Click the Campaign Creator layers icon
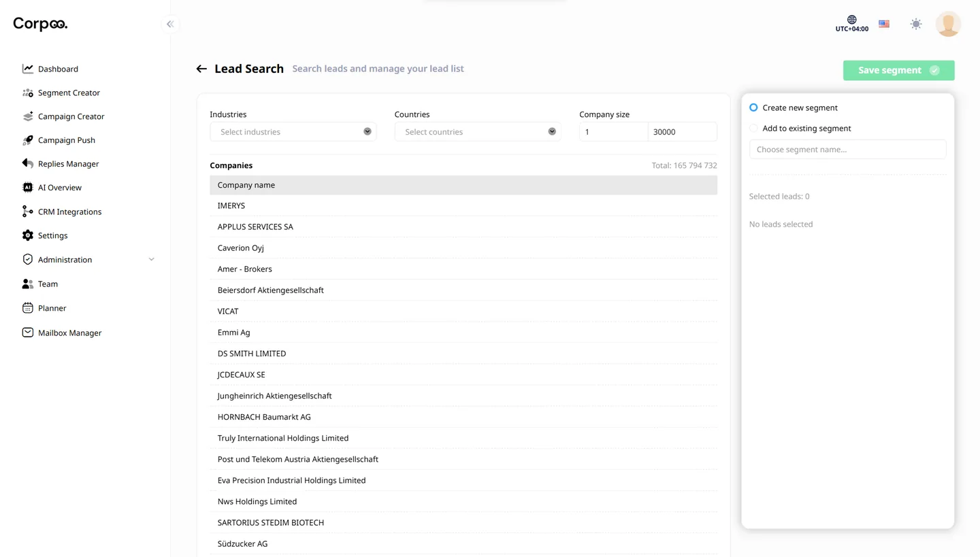Image resolution: width=980 pixels, height=557 pixels. click(27, 116)
